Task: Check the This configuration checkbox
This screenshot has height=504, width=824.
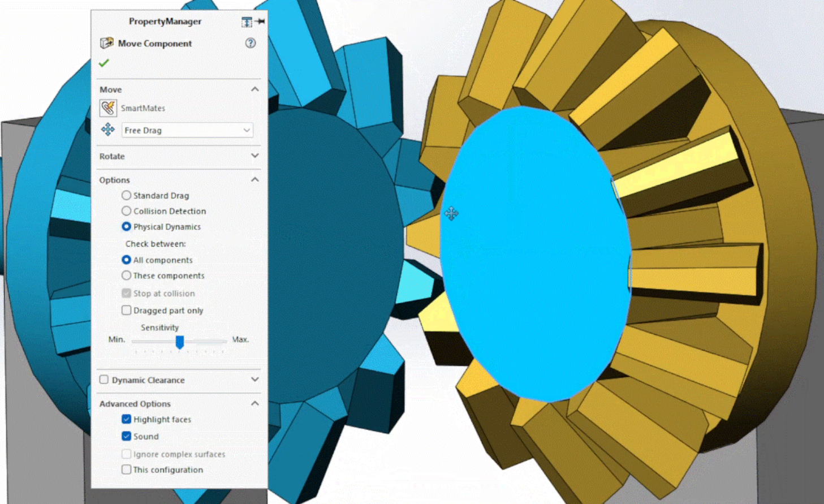Action: pyautogui.click(x=126, y=469)
